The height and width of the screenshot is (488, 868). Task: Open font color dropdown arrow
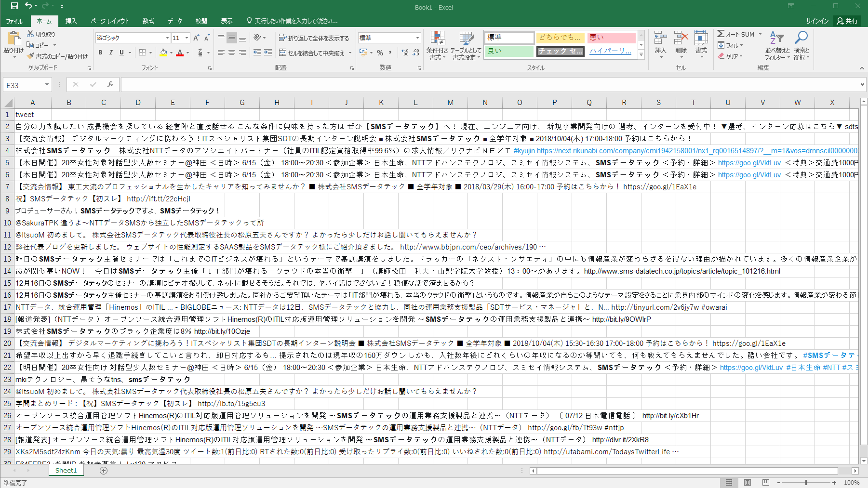click(x=187, y=53)
